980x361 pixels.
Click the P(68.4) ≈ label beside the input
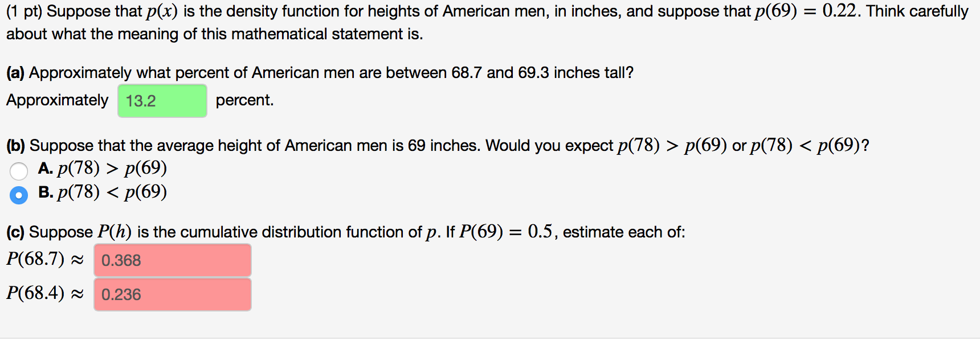(45, 294)
